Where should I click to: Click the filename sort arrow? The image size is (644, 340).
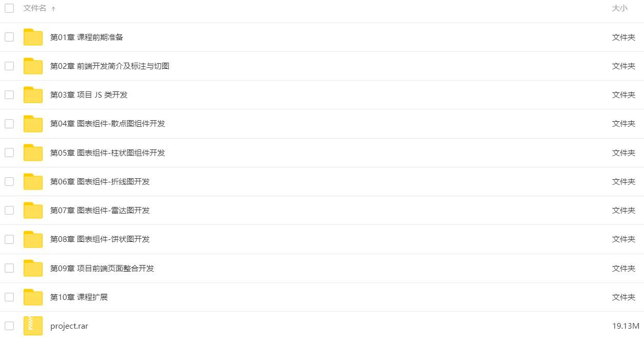[x=53, y=9]
